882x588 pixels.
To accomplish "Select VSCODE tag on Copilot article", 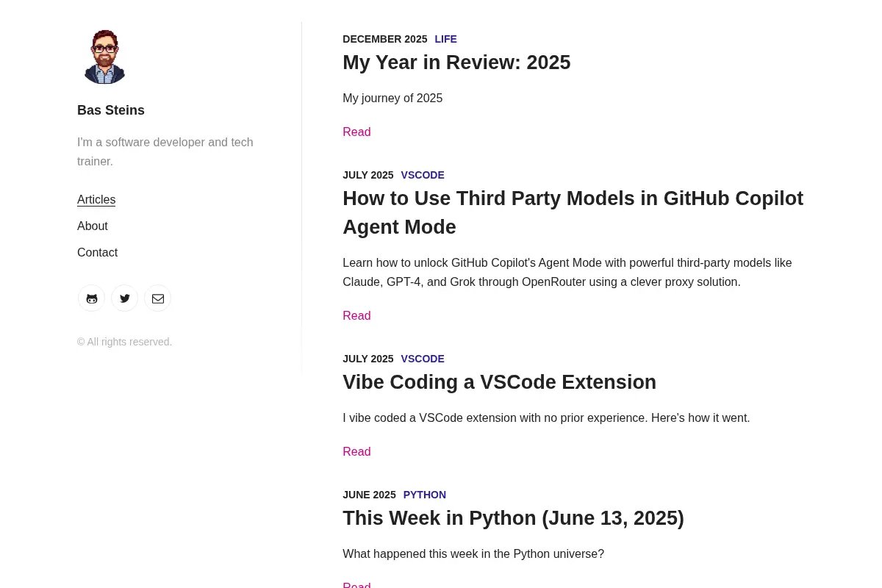I will [423, 175].
